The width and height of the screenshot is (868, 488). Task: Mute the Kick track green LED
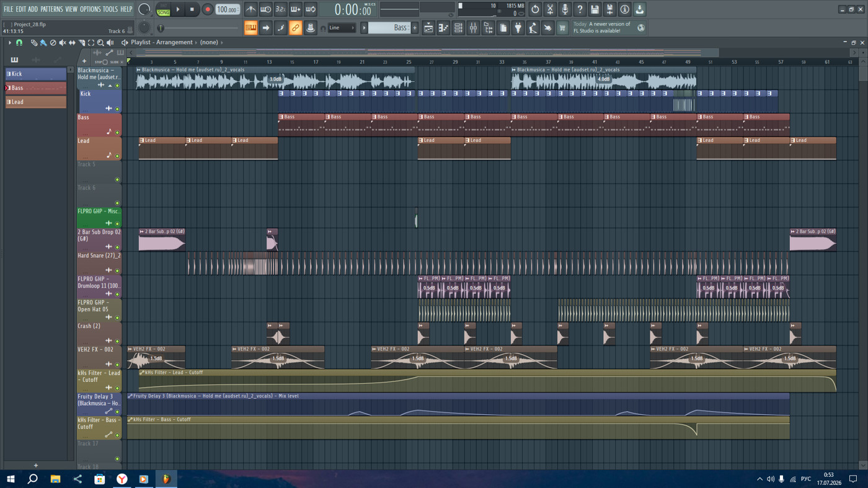click(117, 109)
